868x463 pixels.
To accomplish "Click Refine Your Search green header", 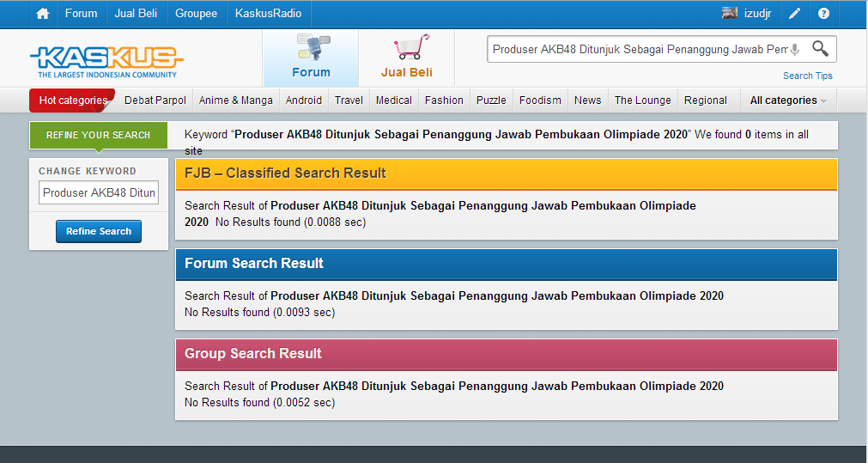I will click(x=99, y=135).
